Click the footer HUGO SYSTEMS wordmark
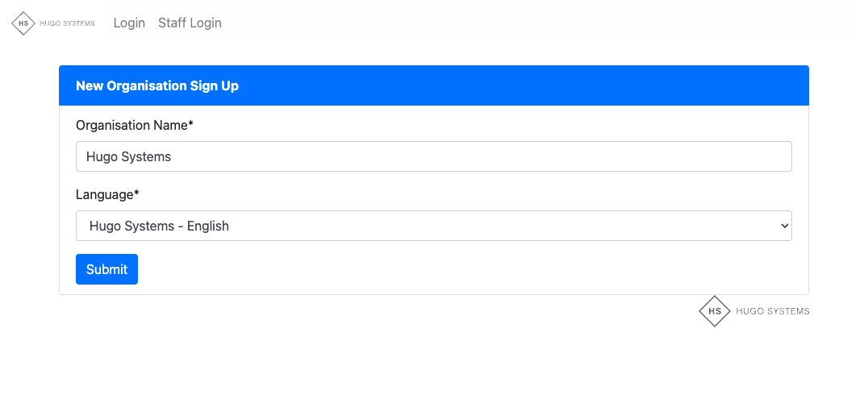This screenshot has width=868, height=399. [x=772, y=311]
